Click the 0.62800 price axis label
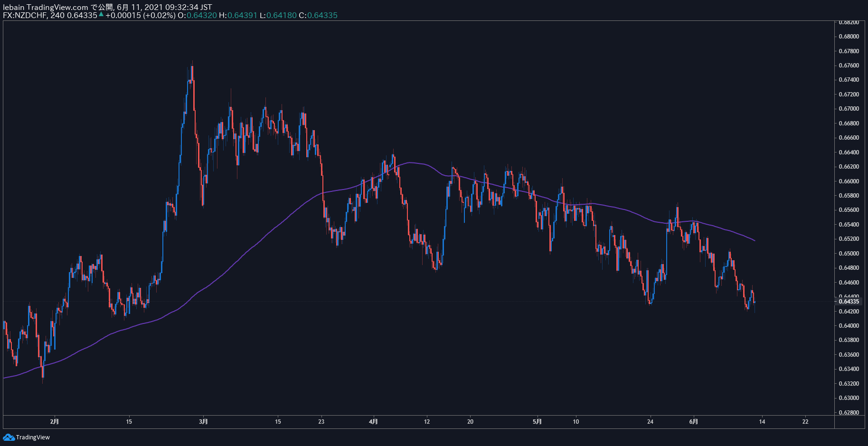The image size is (868, 446). (849, 413)
